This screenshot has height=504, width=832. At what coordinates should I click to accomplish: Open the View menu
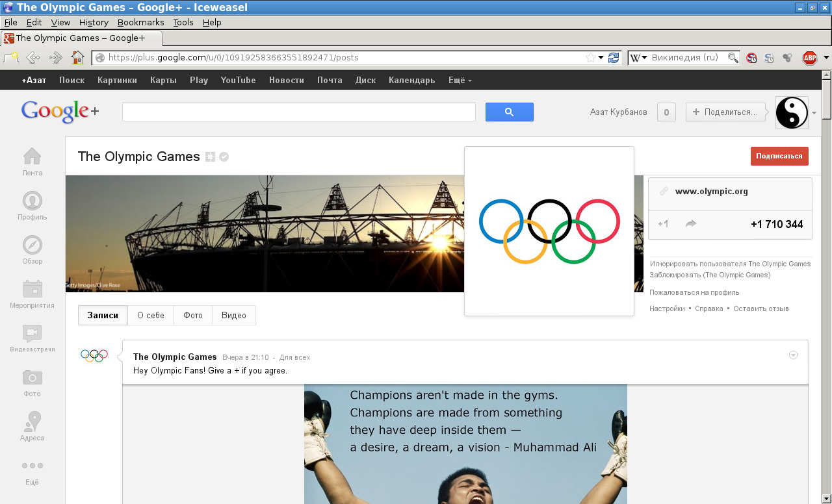pyautogui.click(x=60, y=22)
